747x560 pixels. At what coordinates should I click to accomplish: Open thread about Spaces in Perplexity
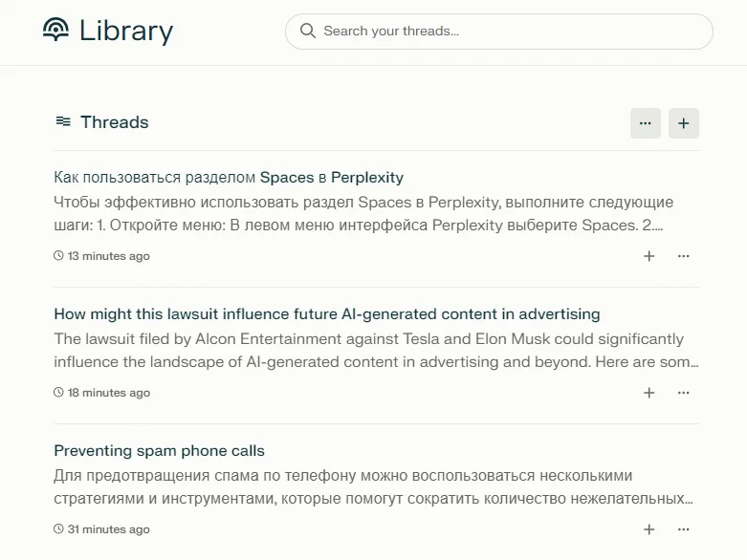pos(229,177)
